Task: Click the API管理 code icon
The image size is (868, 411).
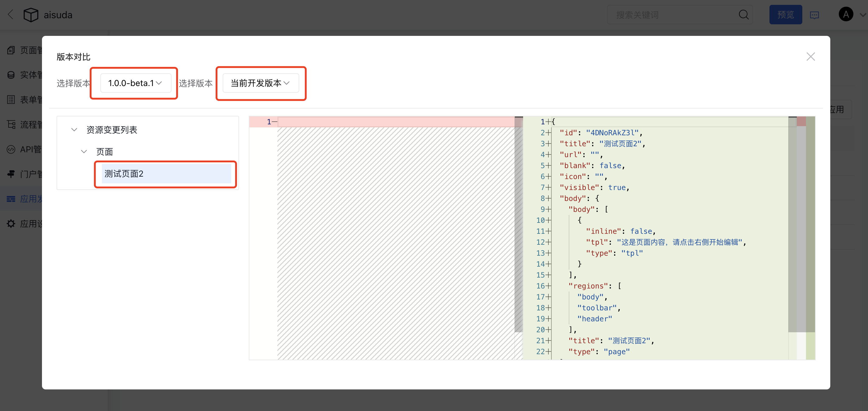Action: pyautogui.click(x=11, y=149)
